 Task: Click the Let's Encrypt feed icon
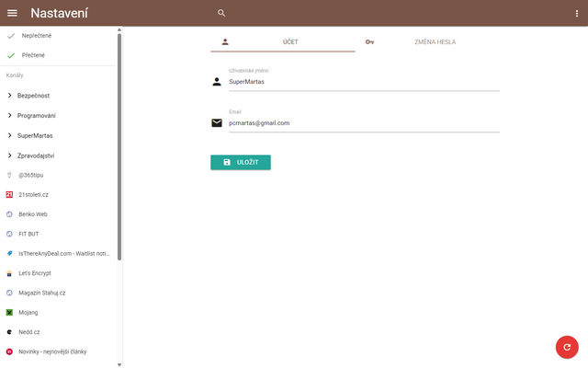pyautogui.click(x=9, y=273)
